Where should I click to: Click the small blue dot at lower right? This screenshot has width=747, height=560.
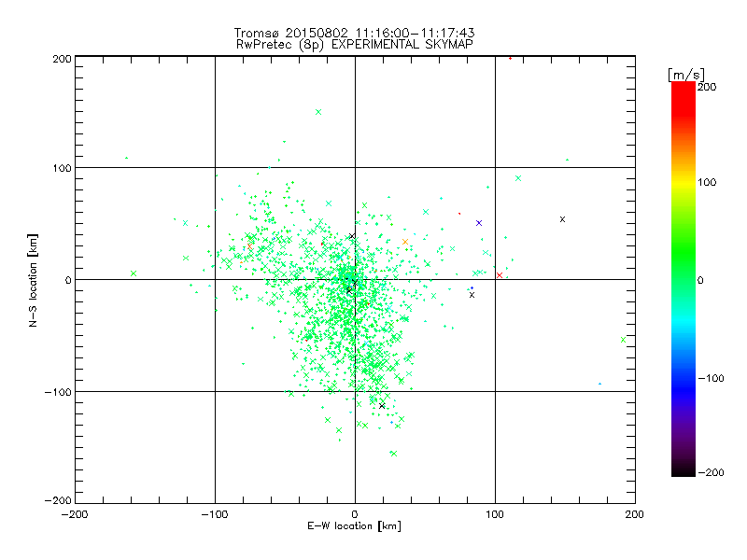click(x=599, y=384)
